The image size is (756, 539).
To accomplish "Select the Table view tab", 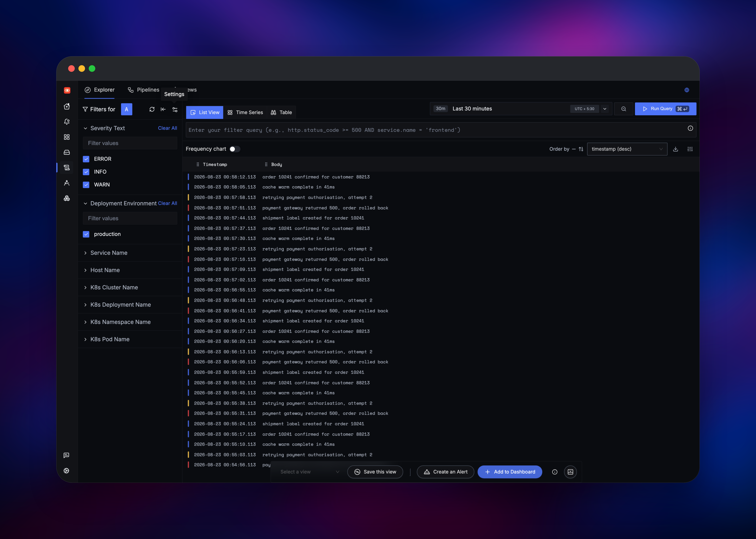I will click(281, 112).
